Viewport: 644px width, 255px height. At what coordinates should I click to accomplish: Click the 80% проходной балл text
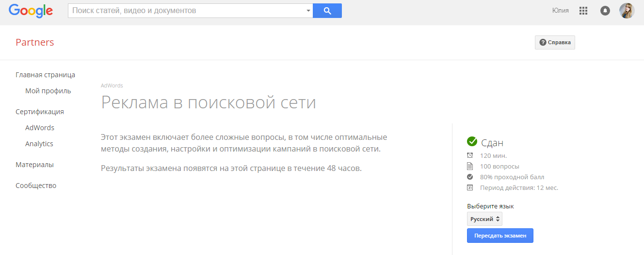pos(512,177)
